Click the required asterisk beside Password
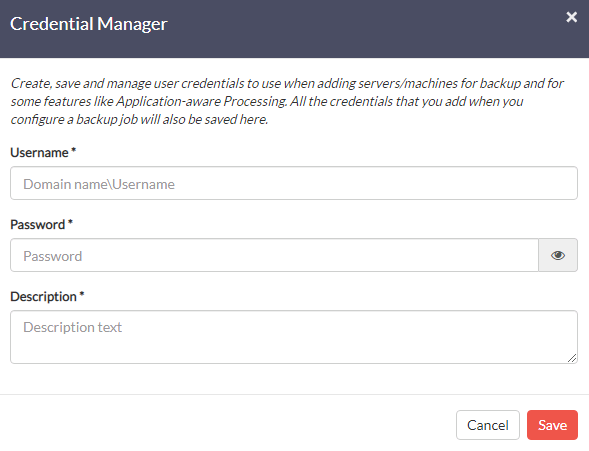 pos(70,222)
